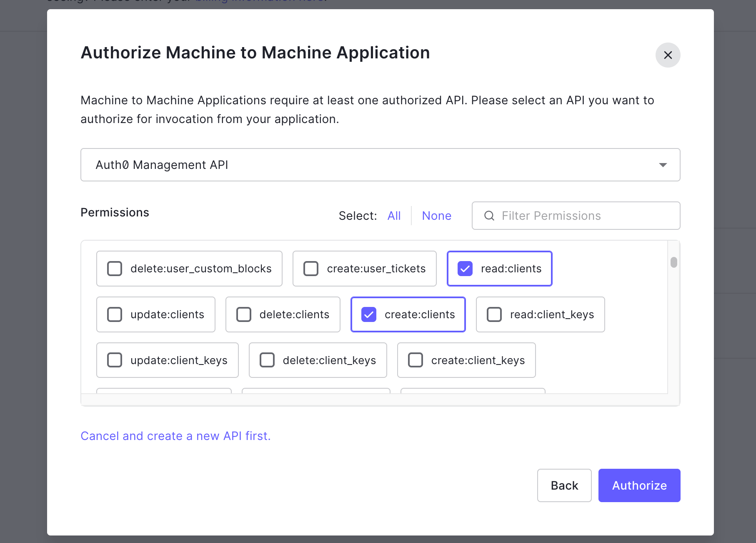The width and height of the screenshot is (756, 543).
Task: Focus the Filter Permissions search field
Action: tap(576, 216)
